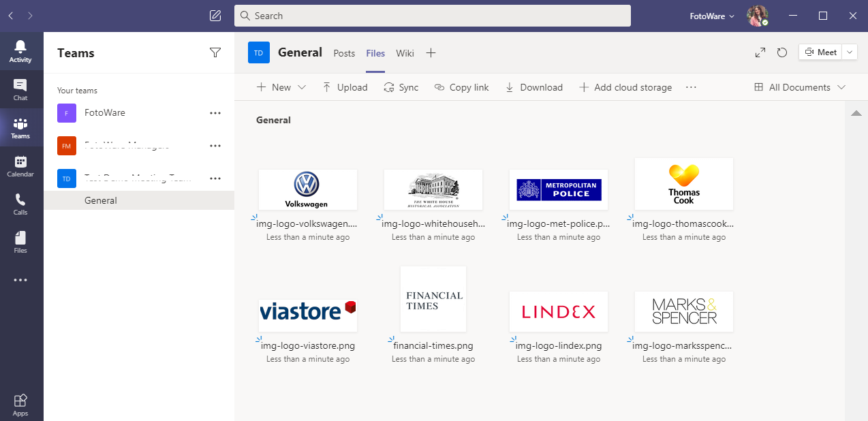Expand the Meet button dropdown arrow
Image resolution: width=868 pixels, height=421 pixels.
tap(848, 52)
